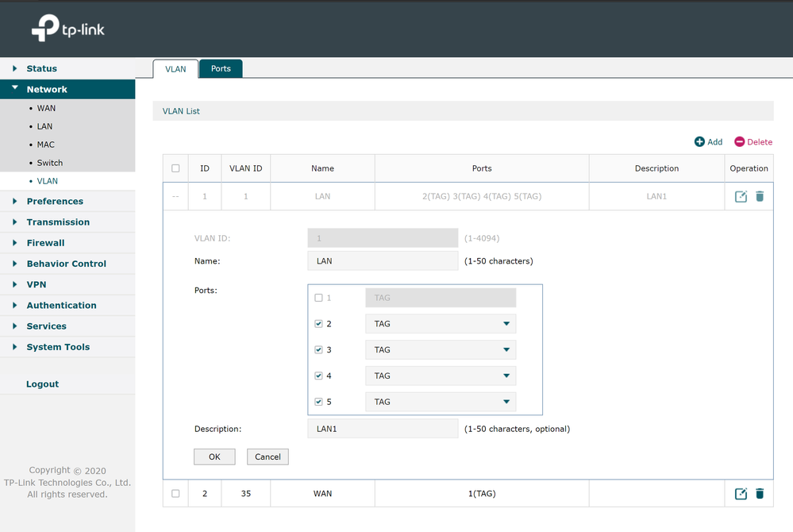
Task: Click trash icon for LAN VLAN row
Action: point(760,196)
